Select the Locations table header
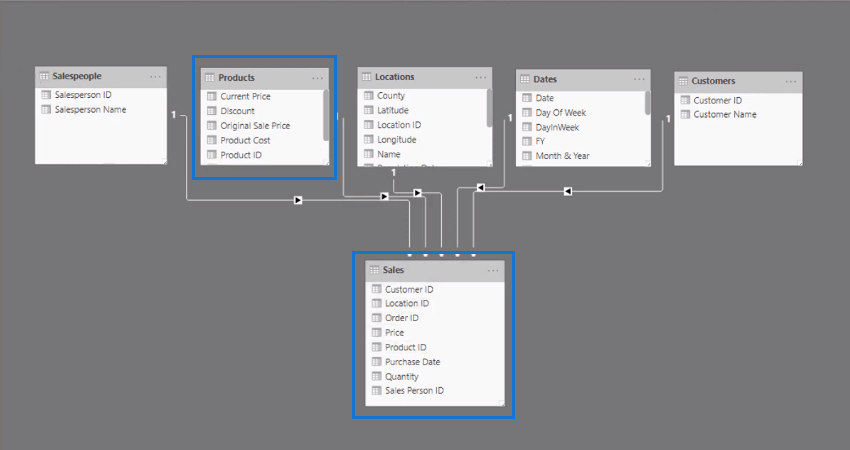The width and height of the screenshot is (850, 450). [425, 77]
